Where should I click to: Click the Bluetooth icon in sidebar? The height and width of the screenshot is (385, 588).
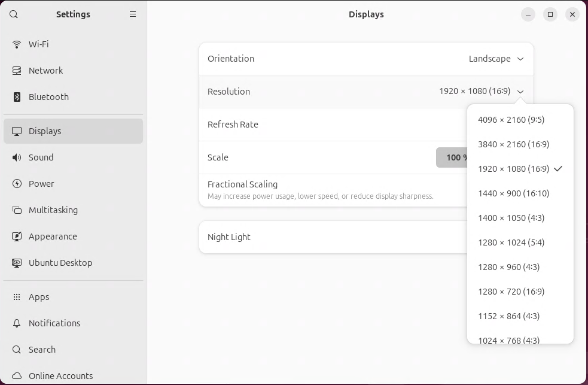pyautogui.click(x=17, y=97)
